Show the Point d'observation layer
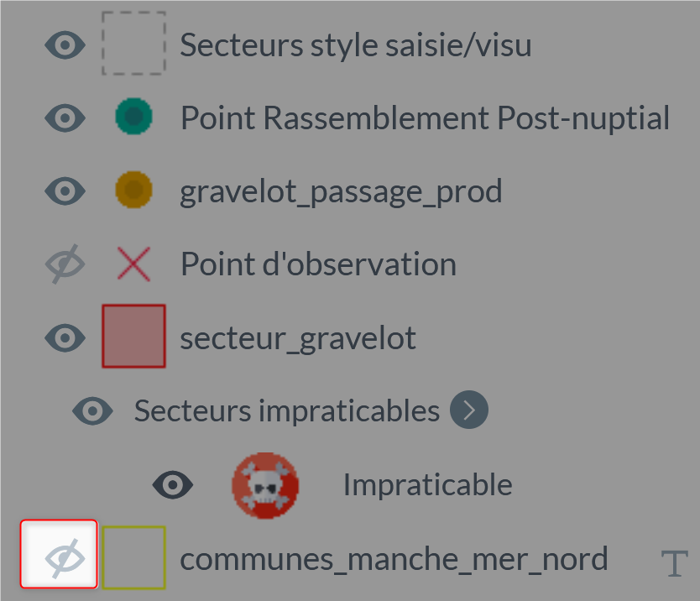 65,264
